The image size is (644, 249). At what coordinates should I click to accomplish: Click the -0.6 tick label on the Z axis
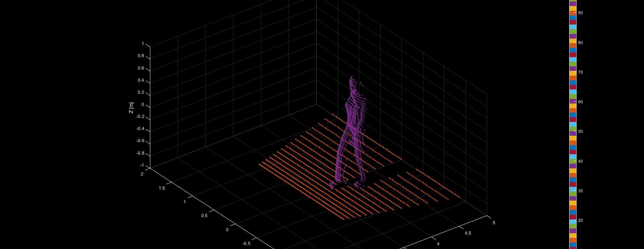point(140,141)
